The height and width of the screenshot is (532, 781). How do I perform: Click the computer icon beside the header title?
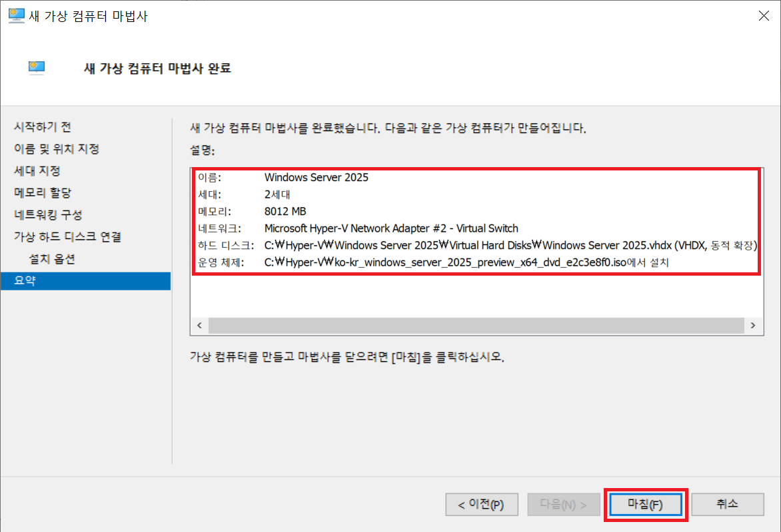coord(37,67)
